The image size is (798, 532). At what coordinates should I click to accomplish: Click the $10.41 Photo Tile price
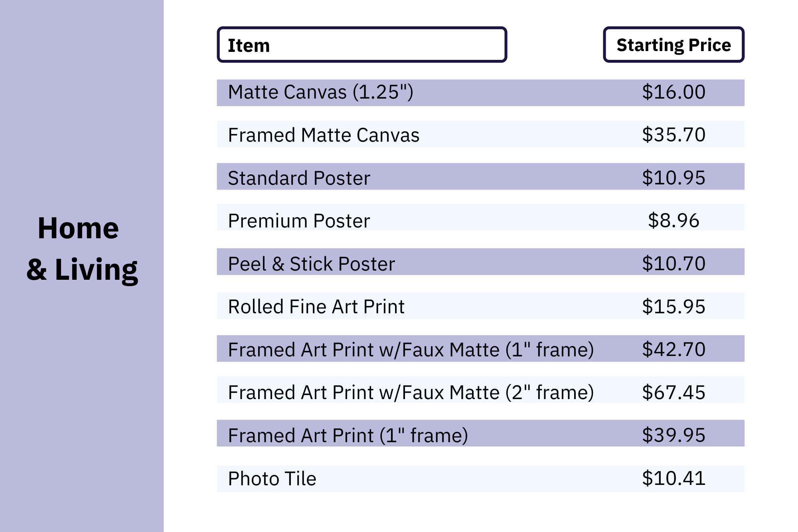pyautogui.click(x=674, y=478)
